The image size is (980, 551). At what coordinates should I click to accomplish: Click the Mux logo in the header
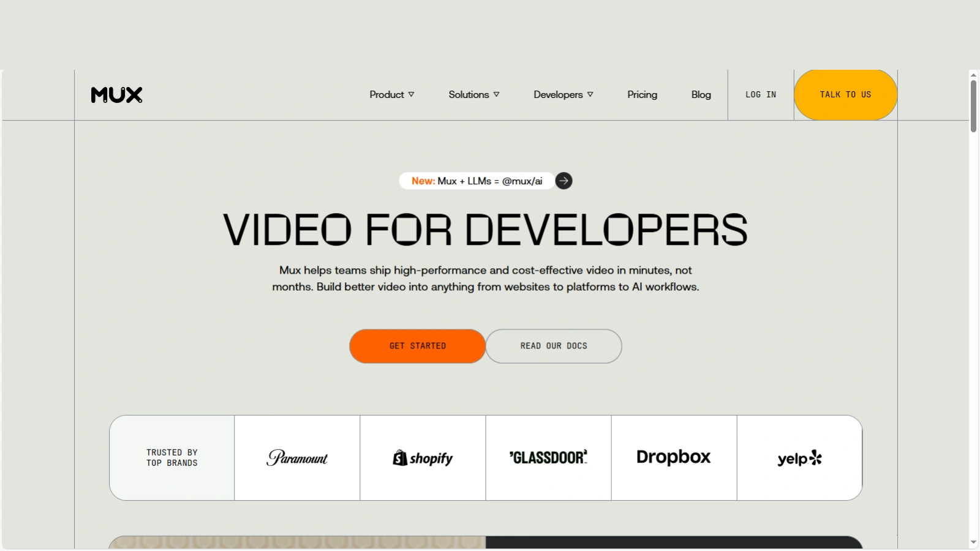pos(116,95)
